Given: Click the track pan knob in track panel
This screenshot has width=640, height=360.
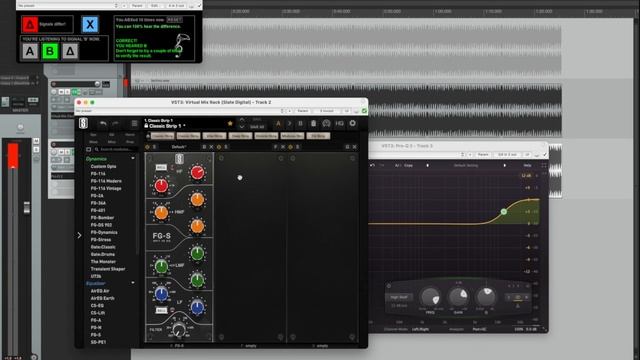Looking at the screenshot, I should point(97,84).
